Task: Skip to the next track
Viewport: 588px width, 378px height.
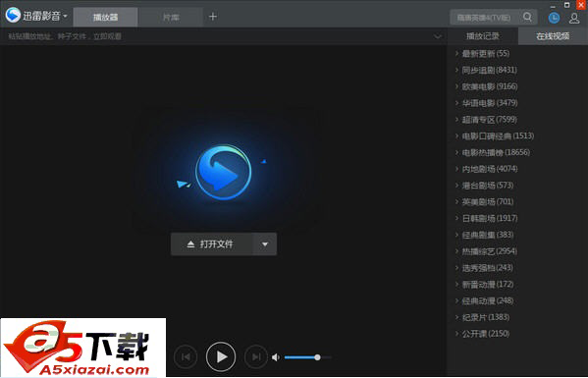Action: coord(256,356)
